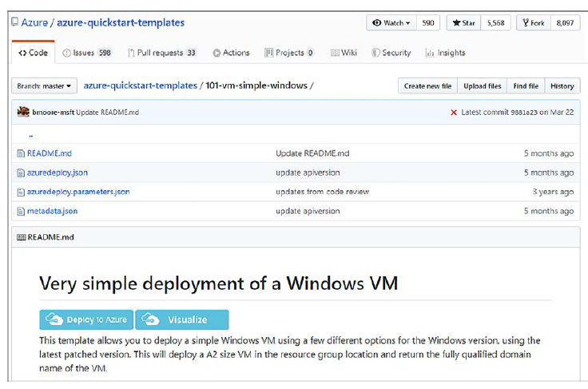Click the metadata.json file icon
Screen dimensions: 588x389
pyautogui.click(x=21, y=211)
